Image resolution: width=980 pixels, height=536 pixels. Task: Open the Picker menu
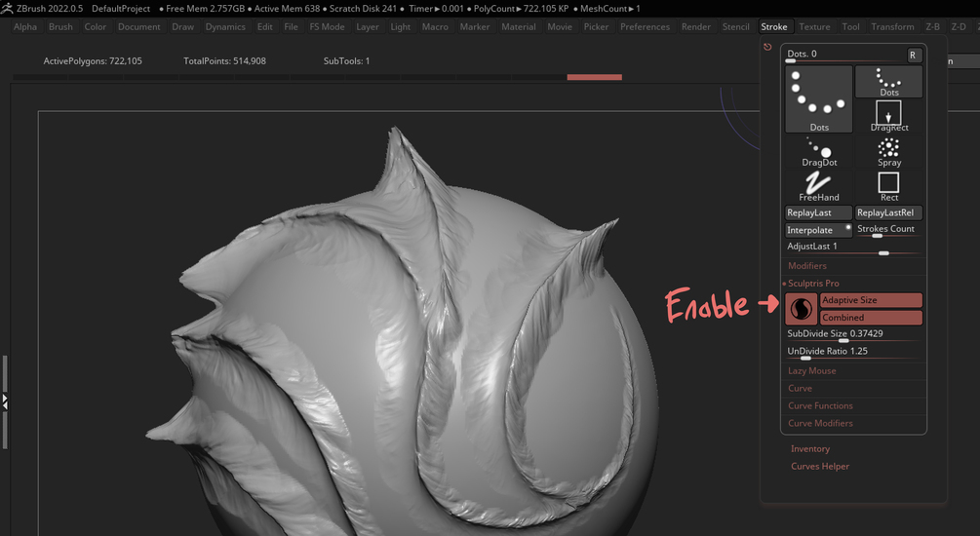pos(596,26)
